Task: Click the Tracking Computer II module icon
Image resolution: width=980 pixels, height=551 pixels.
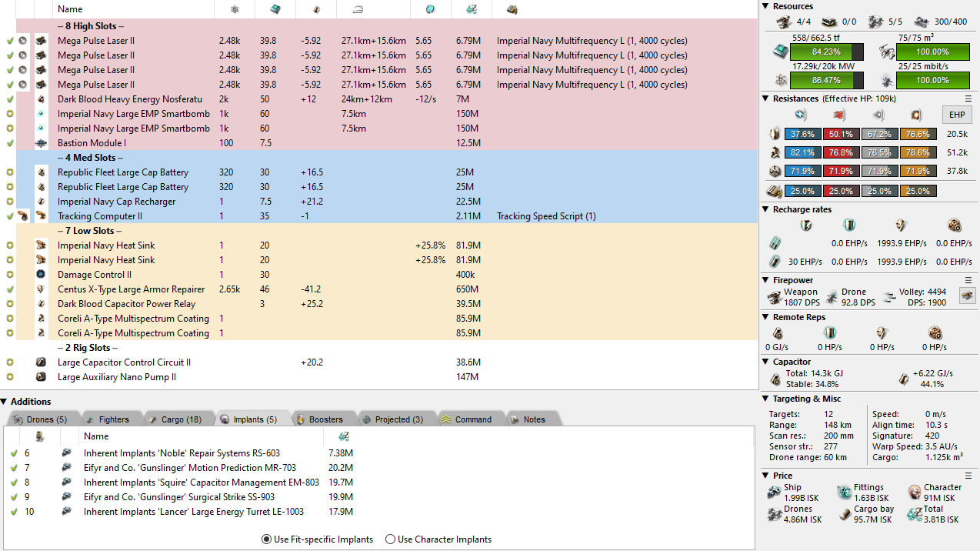Action: 41,216
